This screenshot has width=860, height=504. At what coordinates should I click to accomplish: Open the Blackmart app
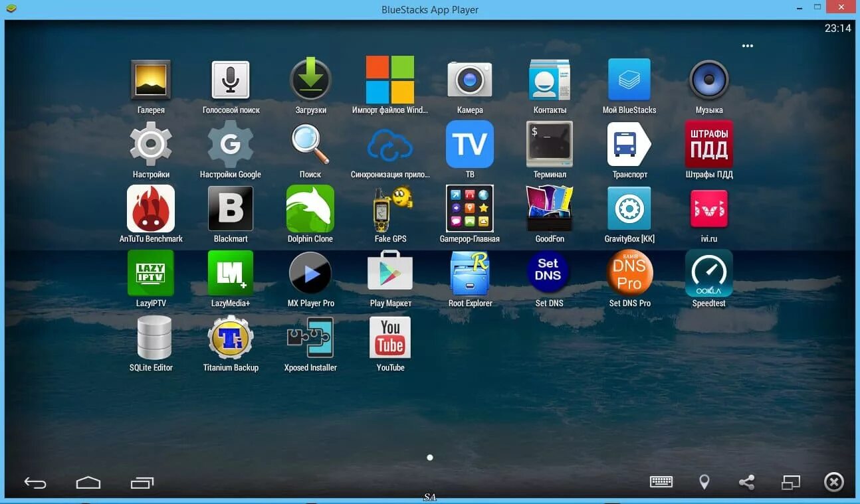point(231,209)
